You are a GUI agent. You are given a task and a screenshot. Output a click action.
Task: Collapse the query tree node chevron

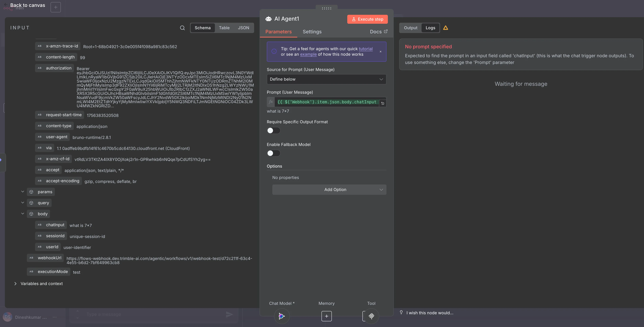click(23, 203)
